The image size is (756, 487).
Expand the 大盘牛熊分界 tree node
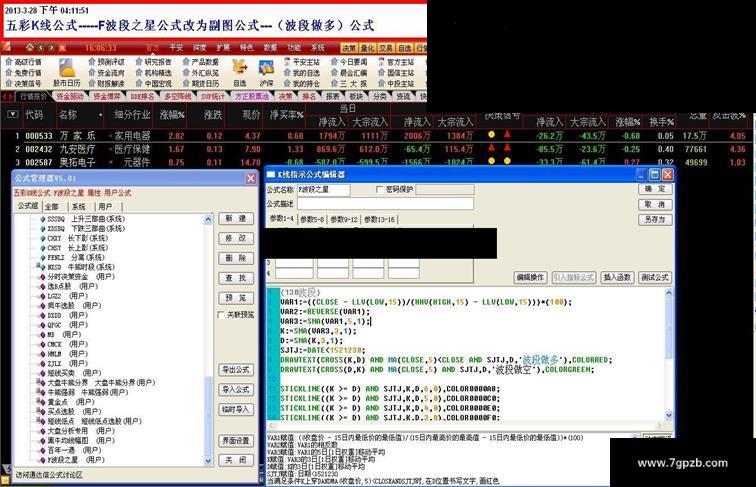click(37, 381)
